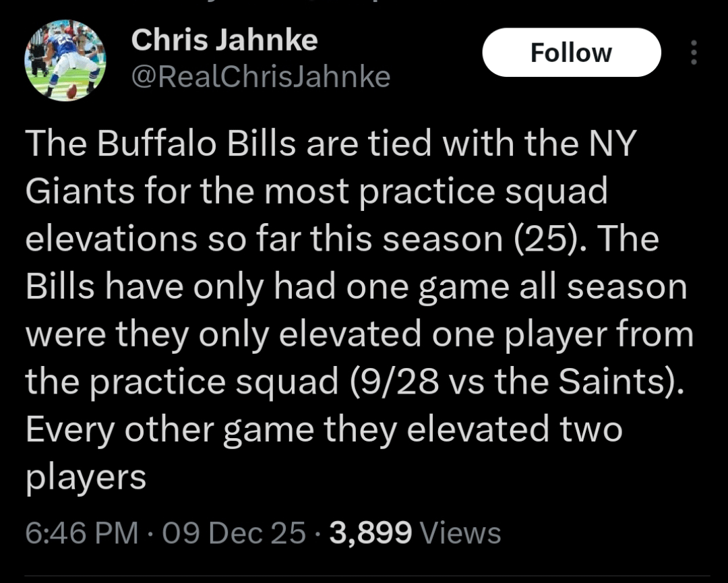Click the Follow button

(571, 53)
